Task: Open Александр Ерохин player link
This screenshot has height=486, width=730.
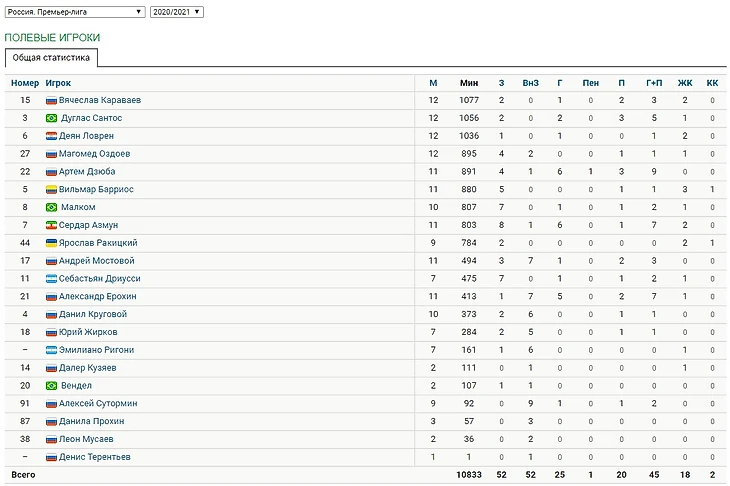Action: (x=98, y=296)
